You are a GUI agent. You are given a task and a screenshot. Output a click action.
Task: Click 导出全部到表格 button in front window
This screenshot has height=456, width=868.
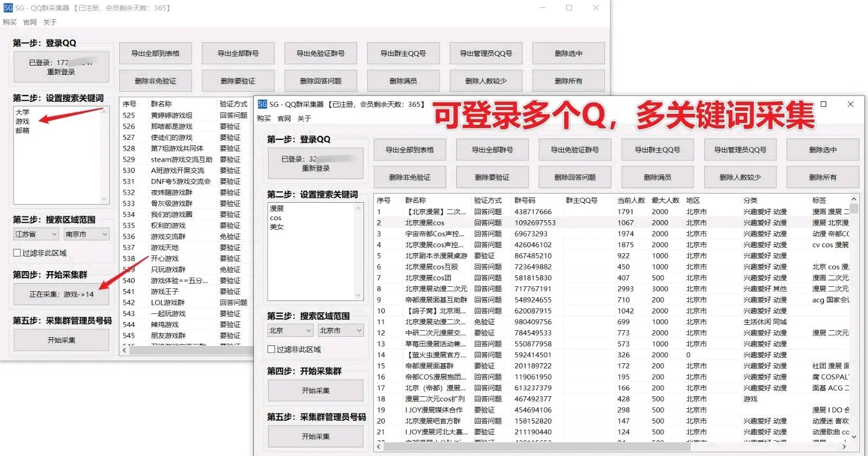pyautogui.click(x=410, y=150)
